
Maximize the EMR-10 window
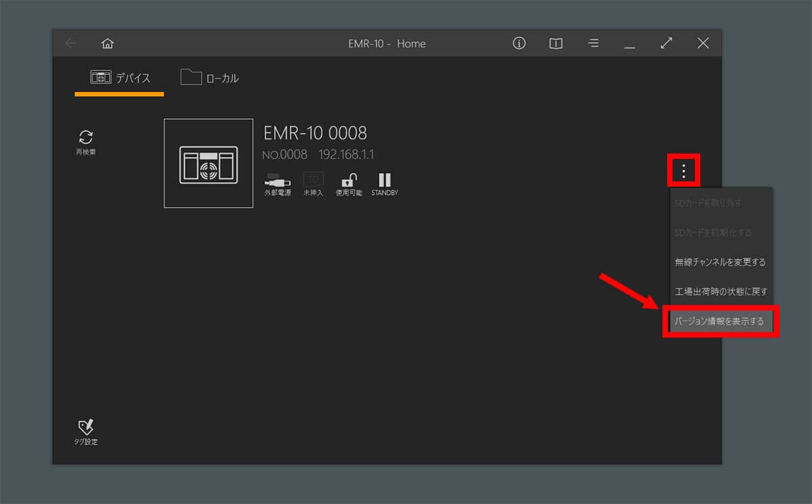point(667,43)
